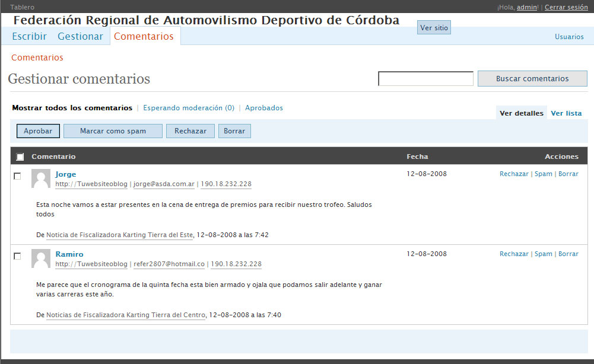This screenshot has height=364, width=594.
Task: Click the Ver sitio button
Action: (x=434, y=28)
